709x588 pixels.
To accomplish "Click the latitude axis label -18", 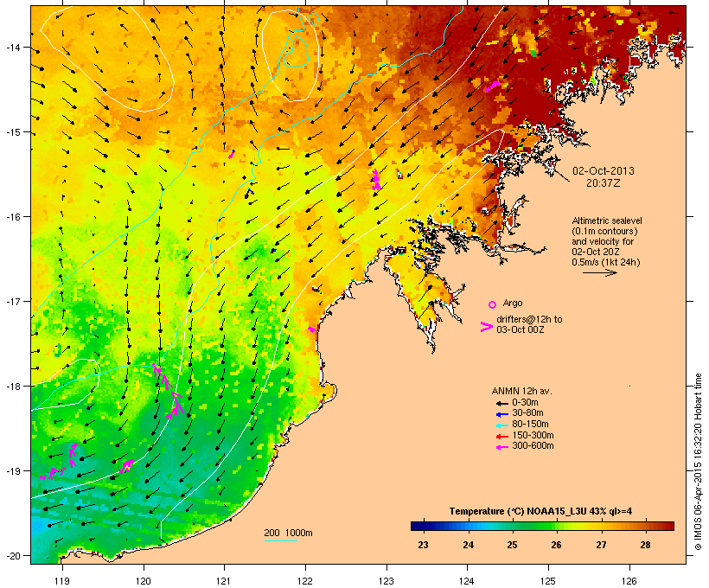I will (x=12, y=387).
